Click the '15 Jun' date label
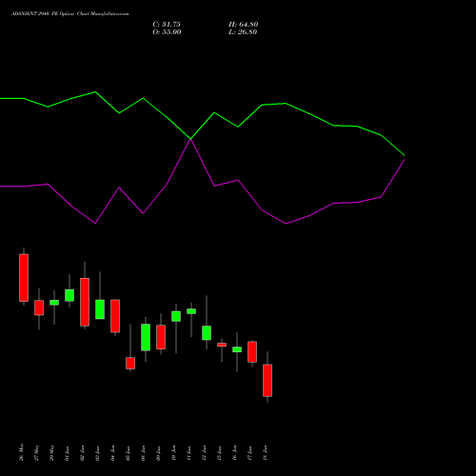This screenshot has width=476, height=476. pos(220,453)
